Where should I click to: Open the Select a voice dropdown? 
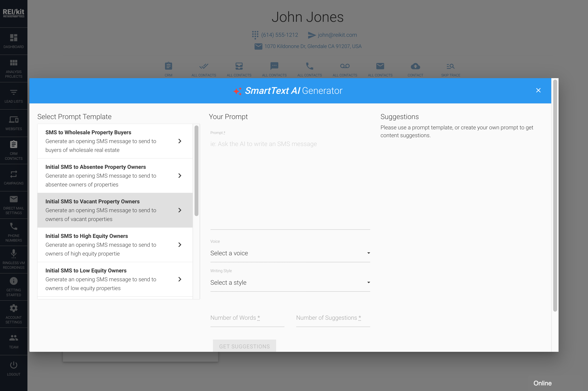click(x=290, y=253)
